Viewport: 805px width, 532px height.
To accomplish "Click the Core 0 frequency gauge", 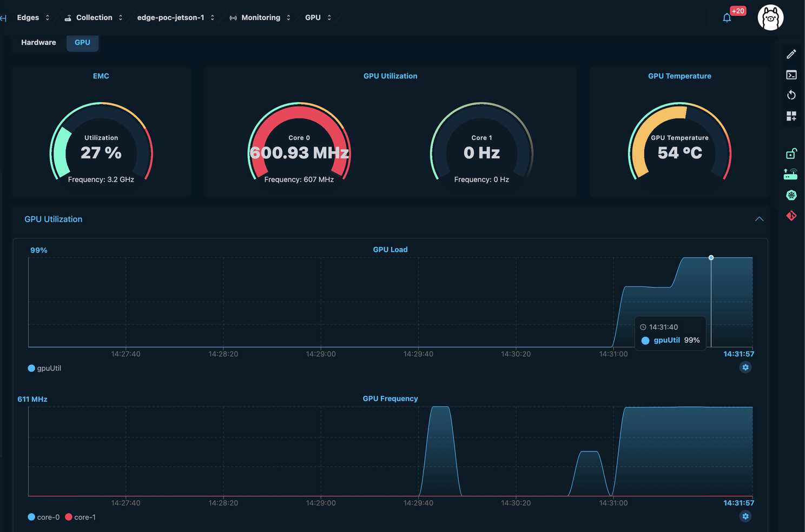I will coord(299,143).
